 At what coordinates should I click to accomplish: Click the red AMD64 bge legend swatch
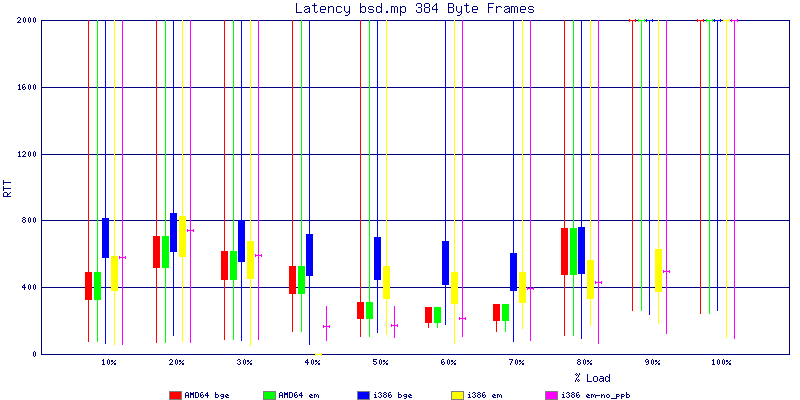[176, 395]
